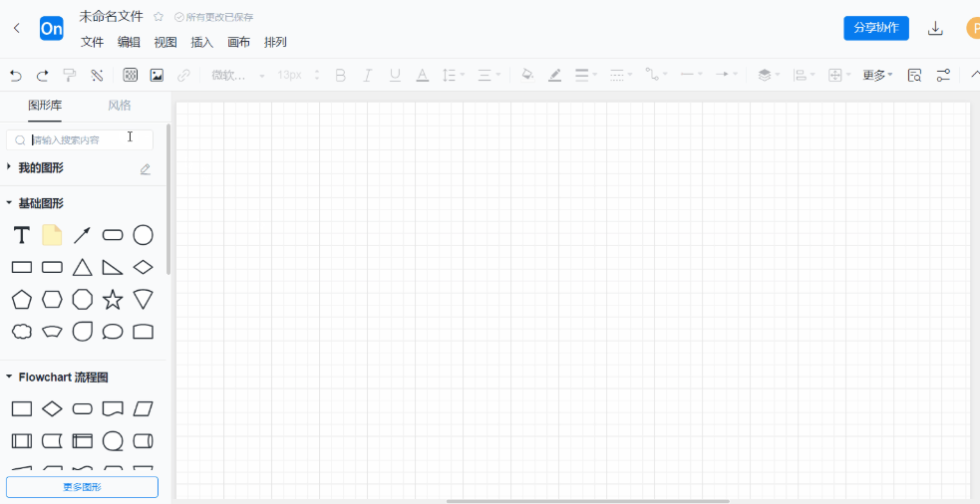Screen dimensions: 980x504
Task: Open the arrow end point dropdown
Action: [727, 75]
